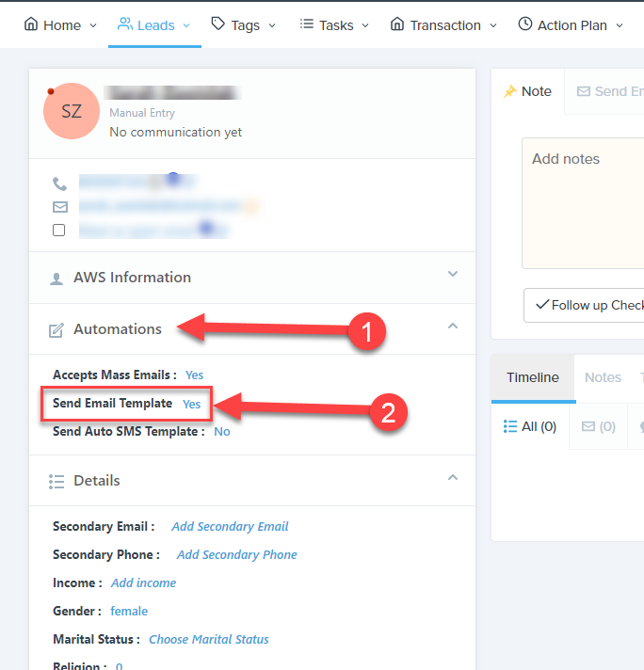
Task: Toggle Send Email Template Yes value
Action: 191,404
